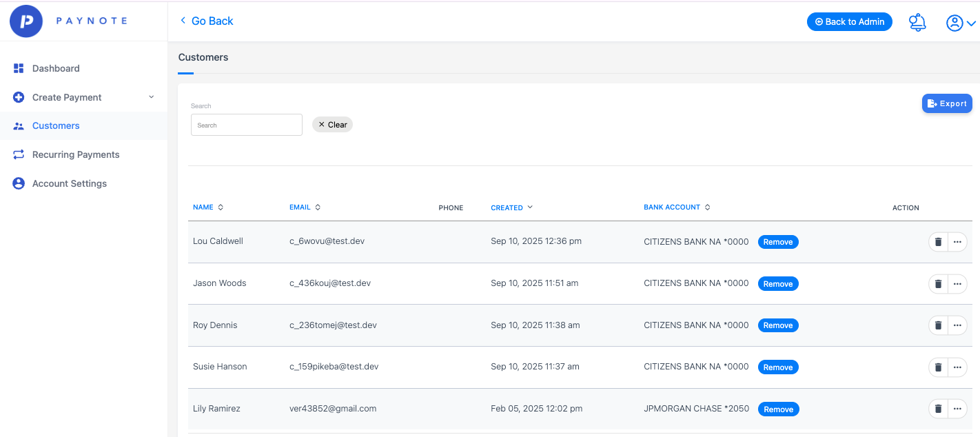Go to Dashboard in sidebar

[x=56, y=68]
